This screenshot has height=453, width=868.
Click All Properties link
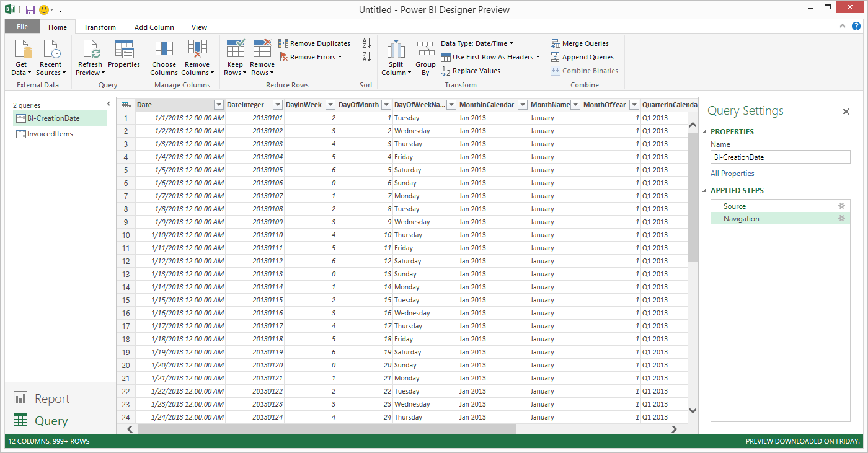click(x=732, y=174)
